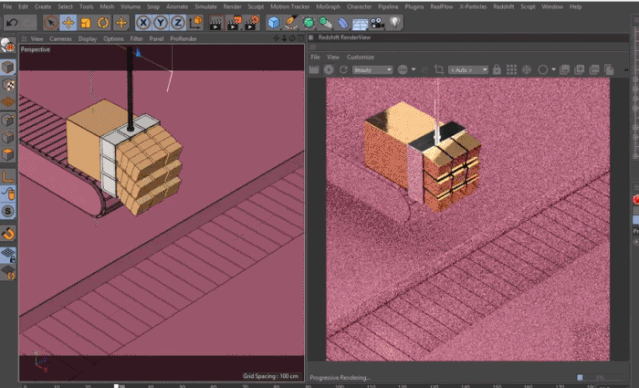
Task: Open the MoGraph menu
Action: [328, 7]
